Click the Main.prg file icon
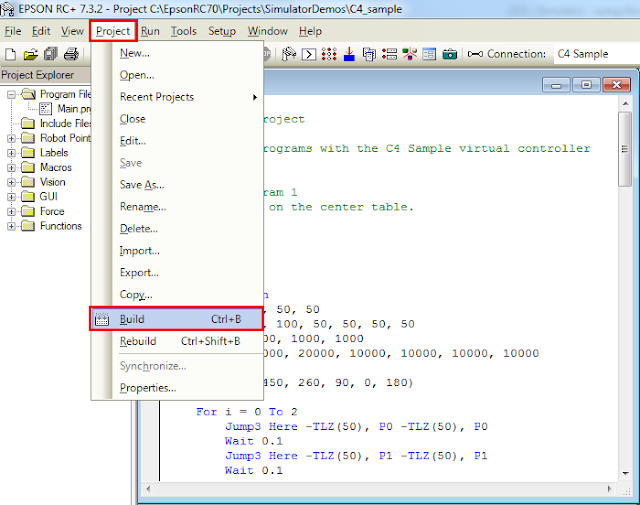Viewport: 640px width, 505px height. point(45,109)
